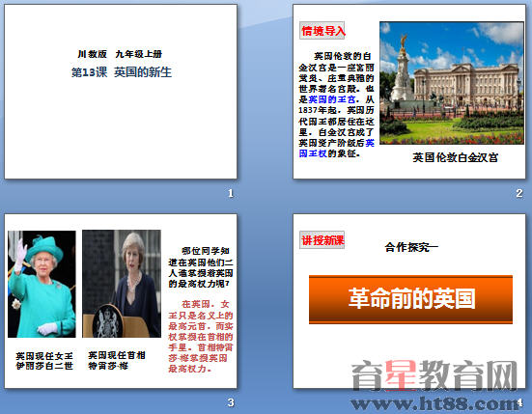
Task: Click the subtitle 川教版 九年级上册
Action: click(120, 54)
